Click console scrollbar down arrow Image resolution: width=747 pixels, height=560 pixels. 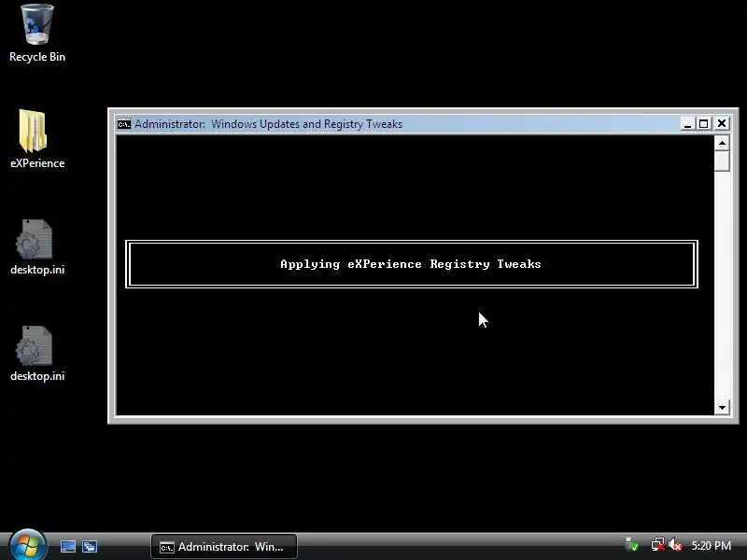click(x=722, y=408)
